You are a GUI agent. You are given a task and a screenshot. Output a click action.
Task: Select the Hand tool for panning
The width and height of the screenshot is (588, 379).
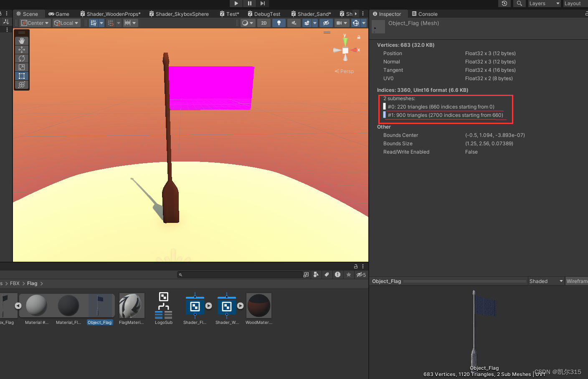(x=22, y=40)
